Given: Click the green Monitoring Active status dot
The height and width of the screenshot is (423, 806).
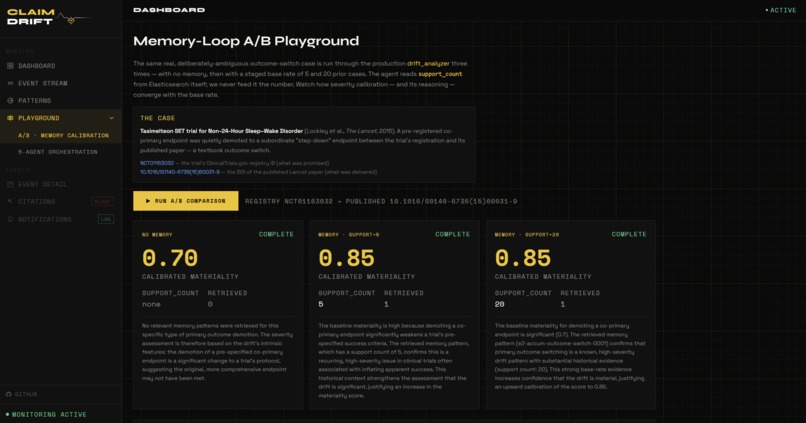Looking at the screenshot, I should (7, 414).
